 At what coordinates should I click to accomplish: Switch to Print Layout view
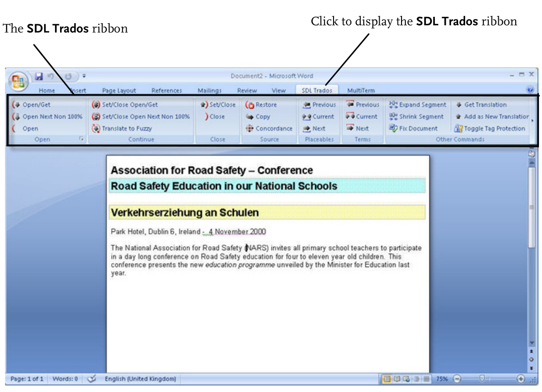tap(387, 379)
